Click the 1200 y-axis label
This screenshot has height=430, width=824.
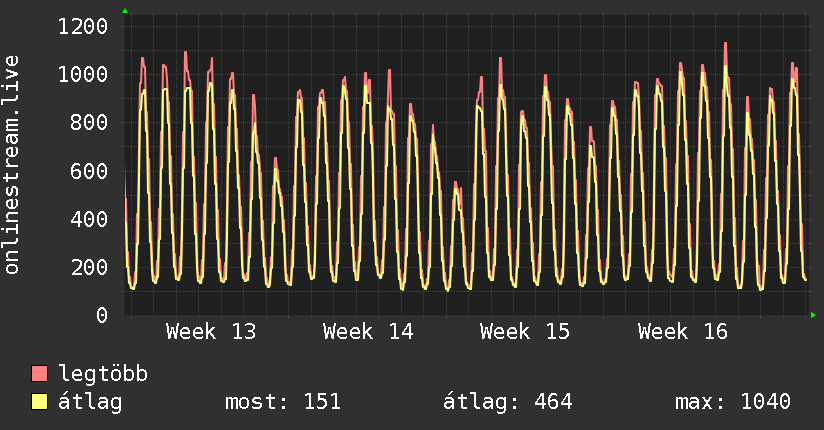pos(83,26)
